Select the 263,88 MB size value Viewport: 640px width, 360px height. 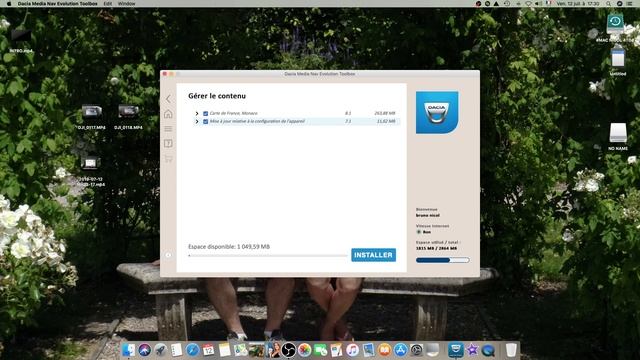385,113
